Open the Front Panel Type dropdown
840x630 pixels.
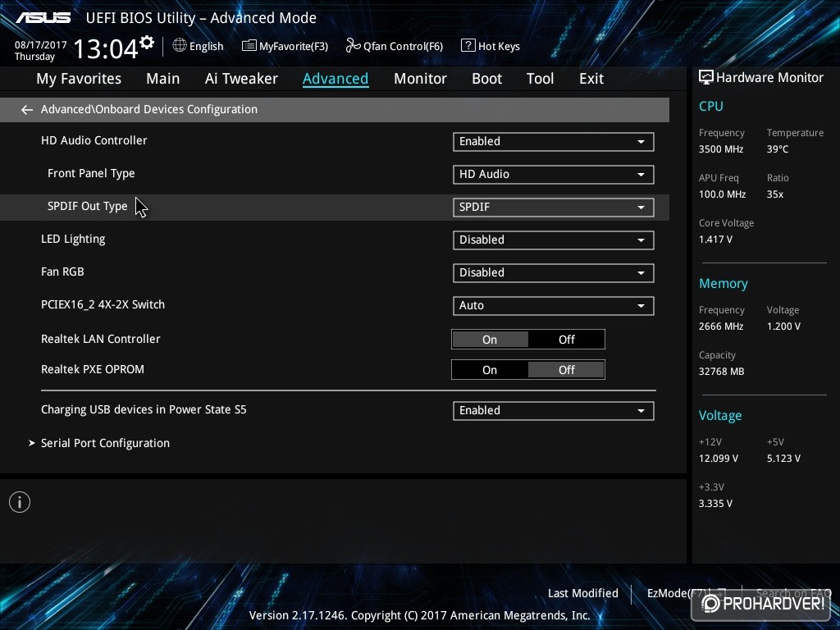[554, 174]
